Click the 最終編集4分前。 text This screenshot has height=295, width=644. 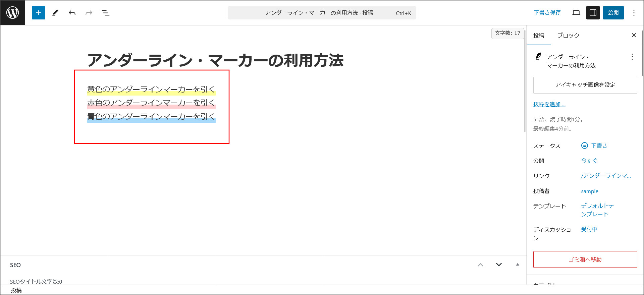[553, 129]
